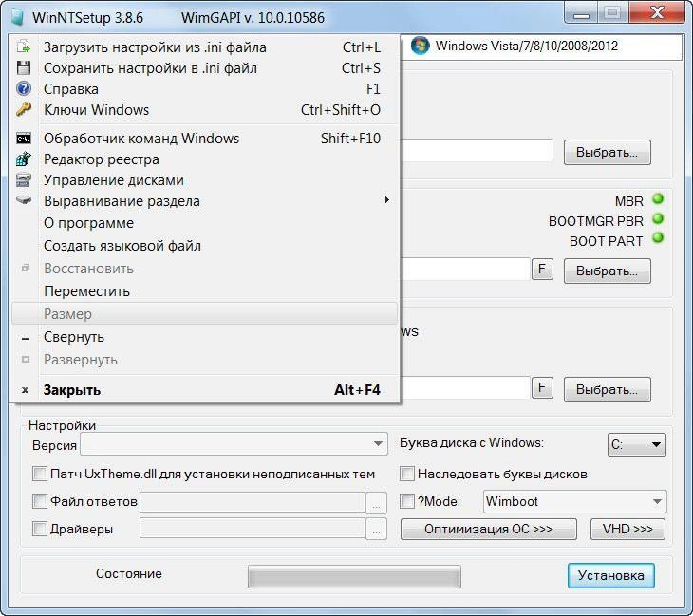This screenshot has height=616, width=693.
Task: Click the command prompt icon
Action: (24, 139)
